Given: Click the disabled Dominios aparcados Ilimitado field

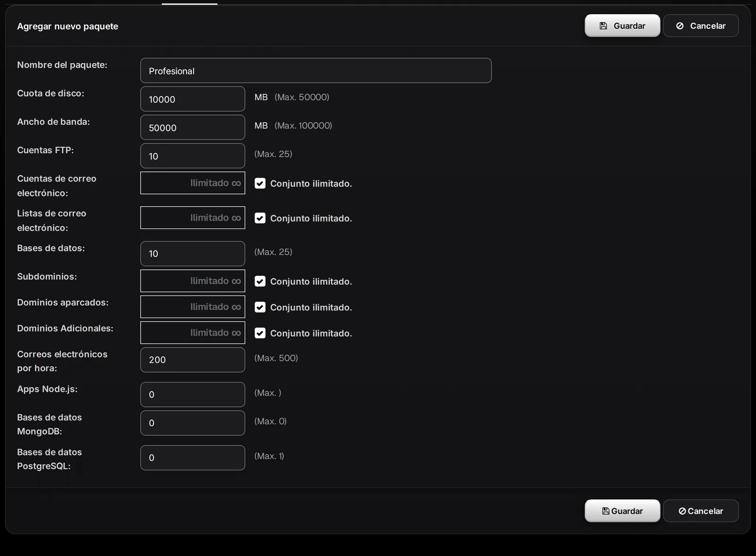Looking at the screenshot, I should 193,307.
